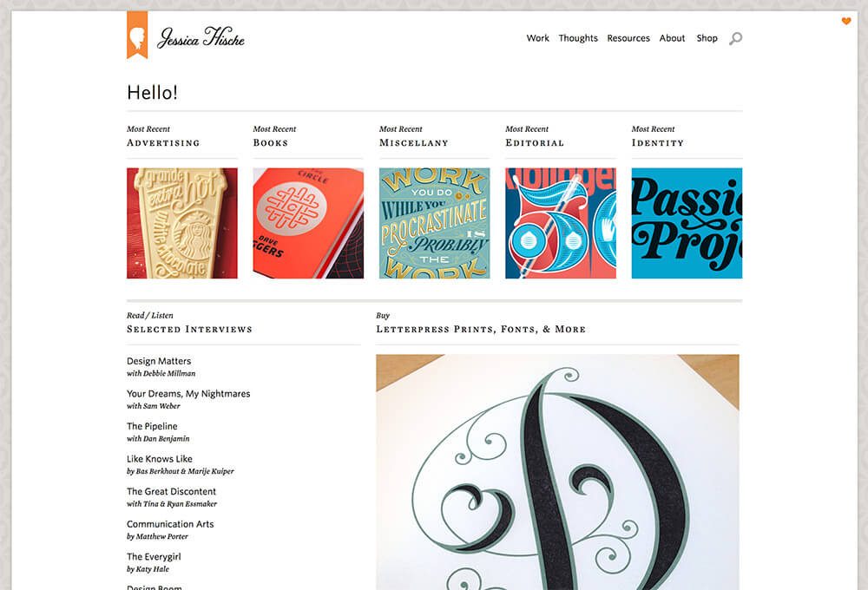View the Procrastinate lettering miscellany thumbnail

[x=435, y=223]
